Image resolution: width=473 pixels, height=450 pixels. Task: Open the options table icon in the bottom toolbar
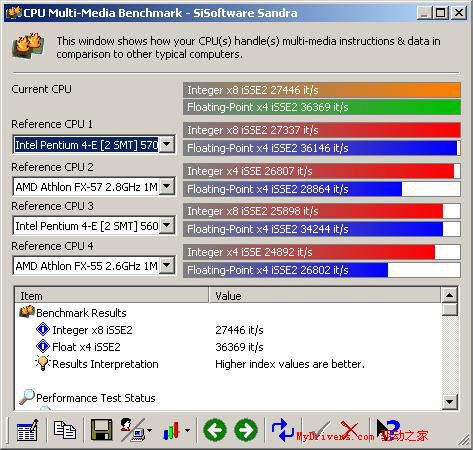[27, 430]
